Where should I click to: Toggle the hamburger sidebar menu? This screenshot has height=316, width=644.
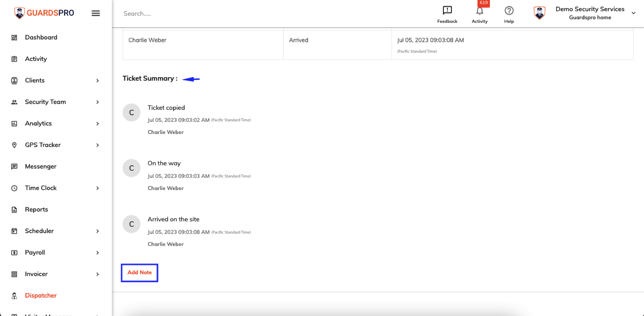click(95, 13)
